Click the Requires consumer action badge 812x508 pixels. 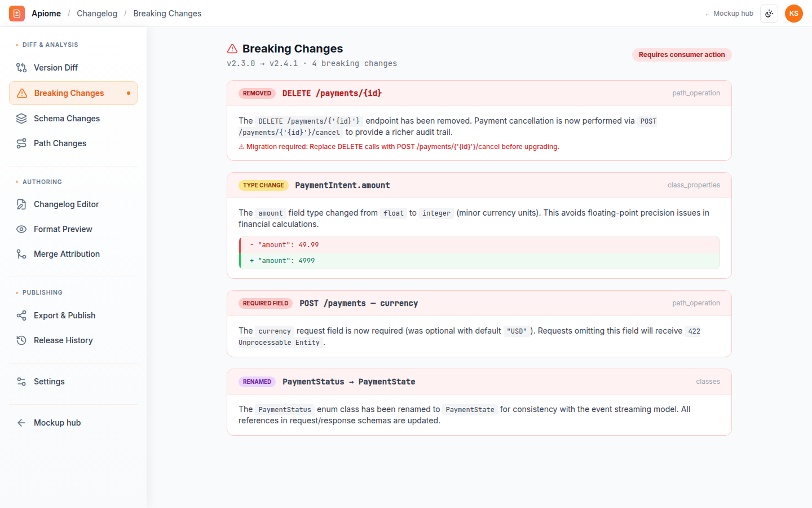click(x=682, y=55)
